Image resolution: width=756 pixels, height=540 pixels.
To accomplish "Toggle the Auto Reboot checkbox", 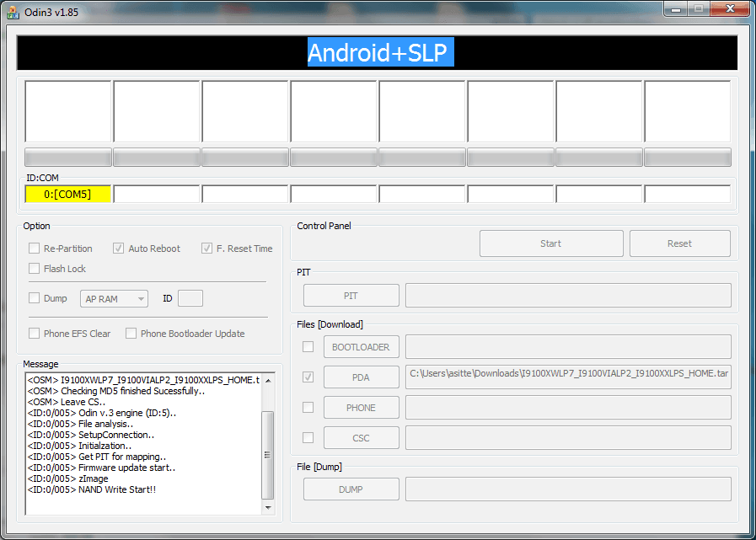I will (118, 249).
